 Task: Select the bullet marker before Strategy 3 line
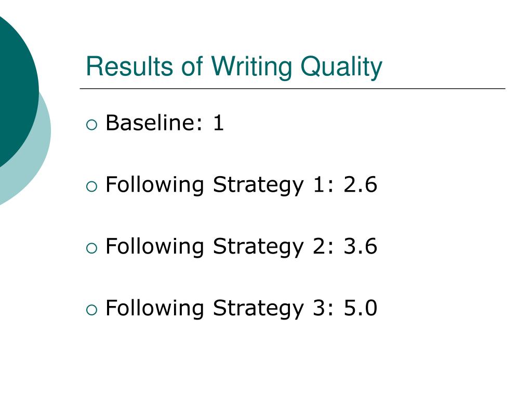91,310
